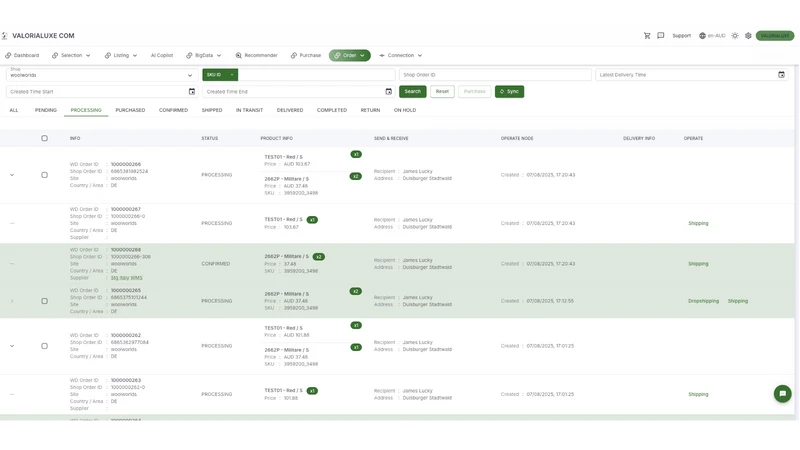Check the box for order 1000000265

[44, 301]
